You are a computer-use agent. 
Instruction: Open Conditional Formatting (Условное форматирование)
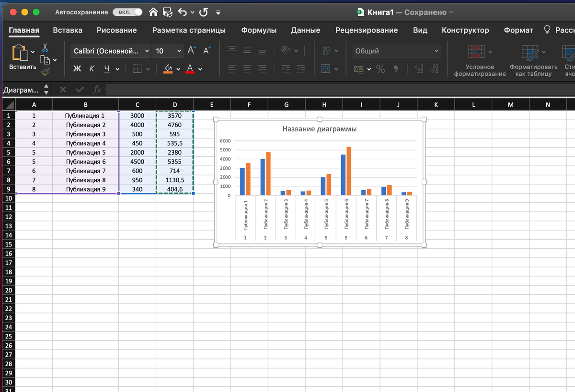pyautogui.click(x=480, y=61)
